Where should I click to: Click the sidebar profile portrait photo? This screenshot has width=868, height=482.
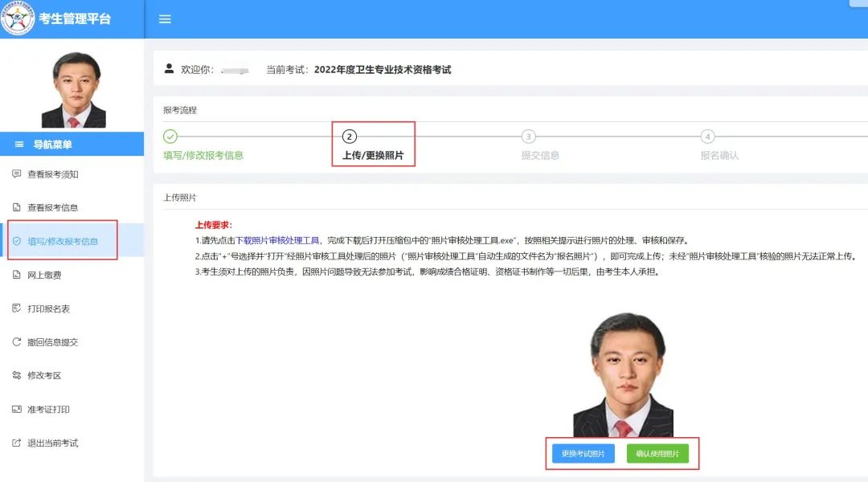[x=72, y=88]
